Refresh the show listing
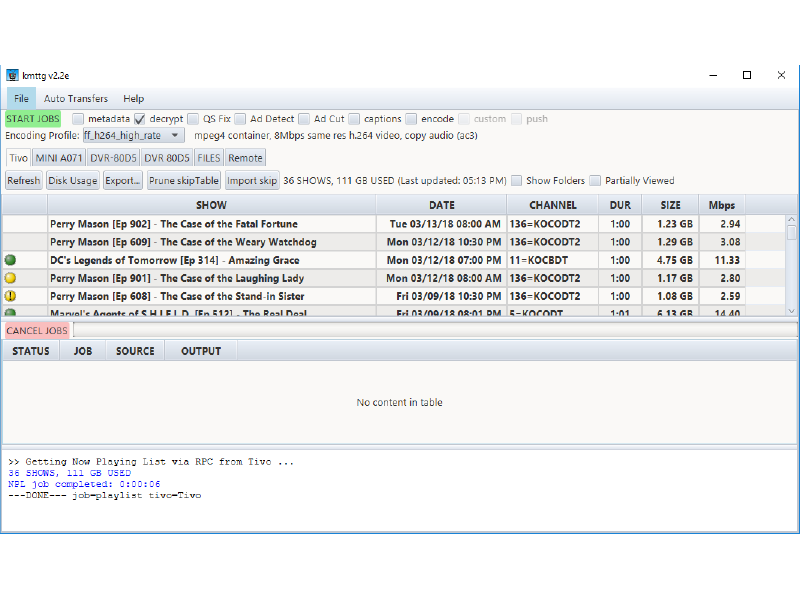The image size is (800, 600). (x=23, y=180)
